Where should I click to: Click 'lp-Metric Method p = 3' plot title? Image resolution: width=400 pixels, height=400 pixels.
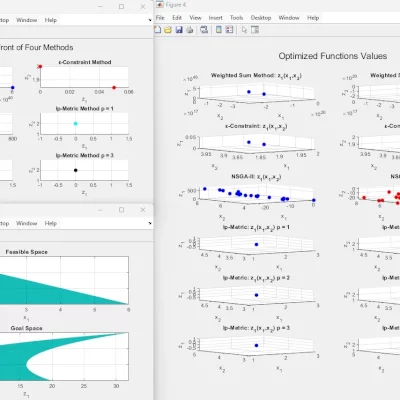[x=85, y=155]
